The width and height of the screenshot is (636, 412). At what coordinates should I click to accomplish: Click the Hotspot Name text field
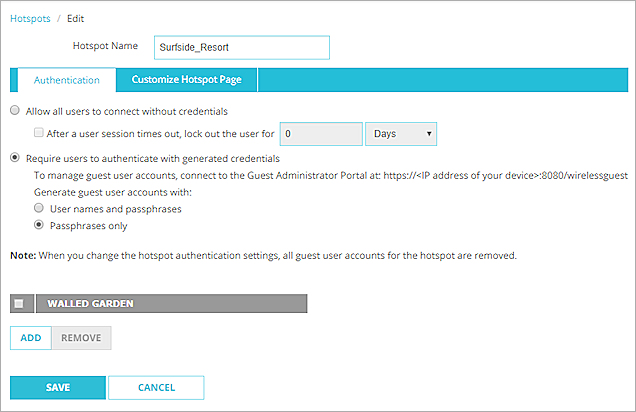241,47
